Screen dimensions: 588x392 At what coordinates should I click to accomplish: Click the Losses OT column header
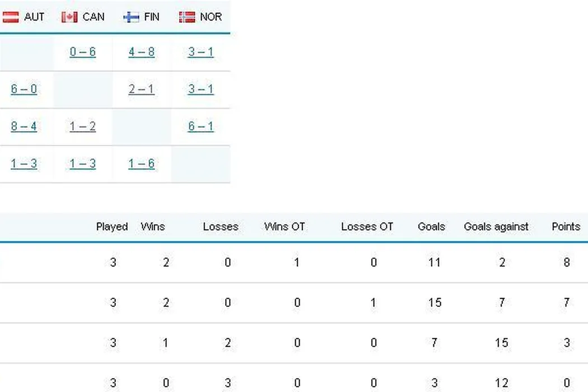pyautogui.click(x=367, y=227)
